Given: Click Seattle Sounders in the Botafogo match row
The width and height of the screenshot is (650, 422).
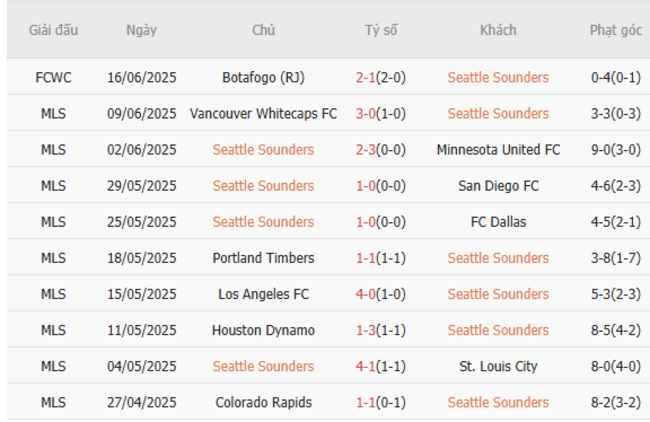Looking at the screenshot, I should tap(498, 77).
